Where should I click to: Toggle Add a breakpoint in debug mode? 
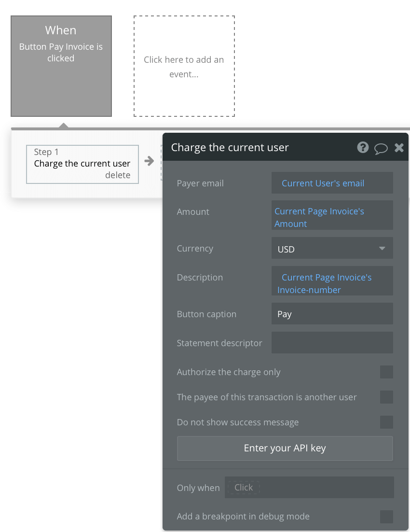(x=386, y=516)
